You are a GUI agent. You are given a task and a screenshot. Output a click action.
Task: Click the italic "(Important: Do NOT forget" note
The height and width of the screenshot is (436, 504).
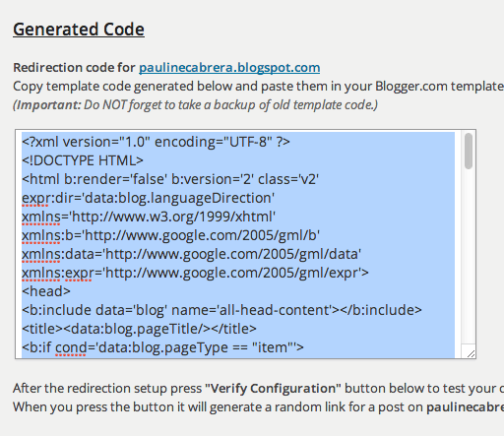[x=195, y=105]
